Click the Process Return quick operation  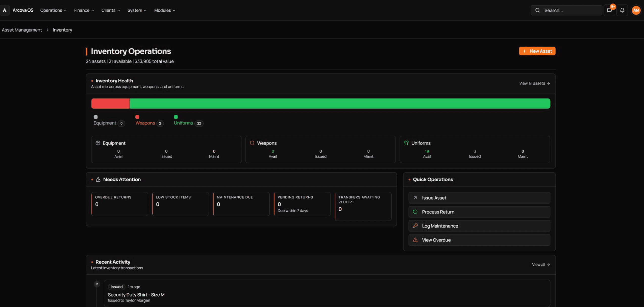[x=479, y=212]
